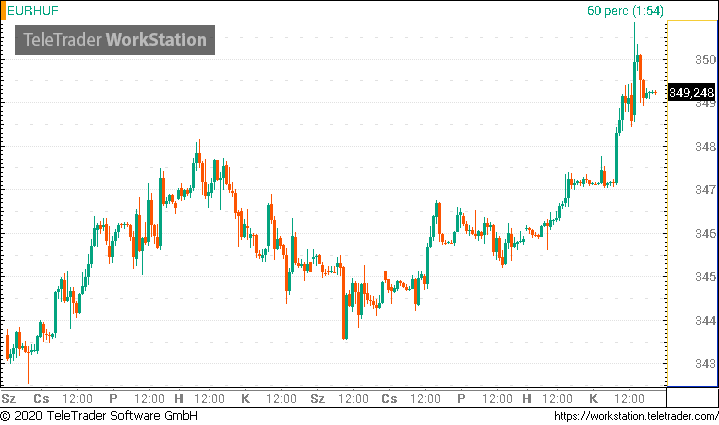Image resolution: width=719 pixels, height=425 pixels.
Task: Click the 344 price axis label
Action: coord(705,320)
